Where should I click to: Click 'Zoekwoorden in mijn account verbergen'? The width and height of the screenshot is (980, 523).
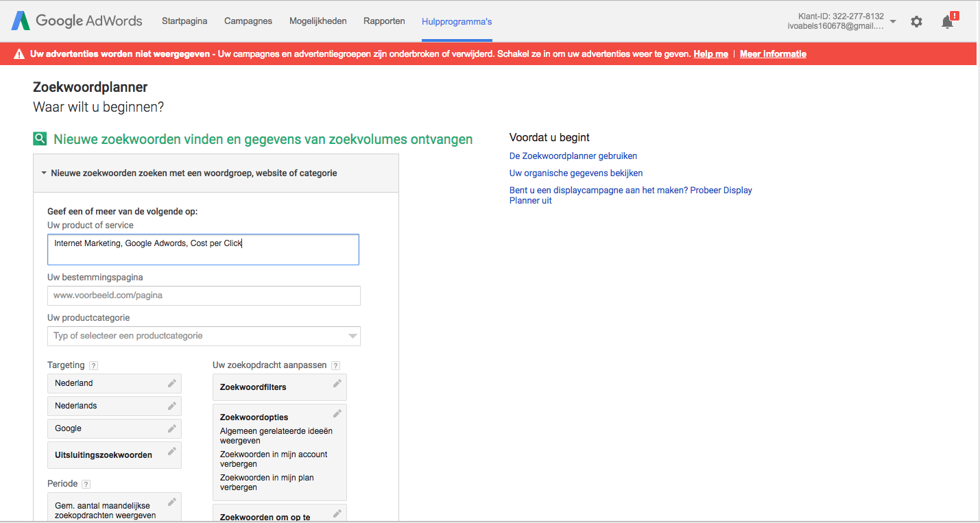tap(274, 459)
